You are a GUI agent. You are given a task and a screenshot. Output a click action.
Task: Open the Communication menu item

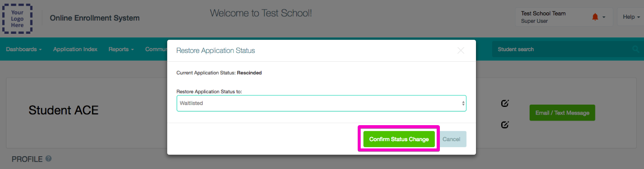(x=156, y=49)
